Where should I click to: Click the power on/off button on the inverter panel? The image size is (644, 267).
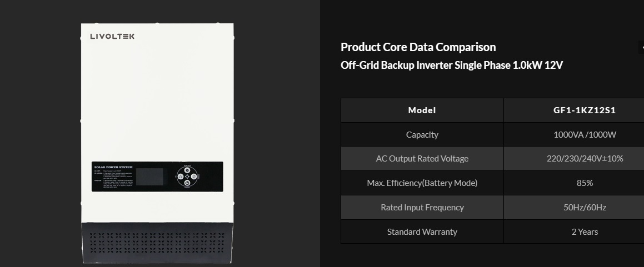[187, 183]
